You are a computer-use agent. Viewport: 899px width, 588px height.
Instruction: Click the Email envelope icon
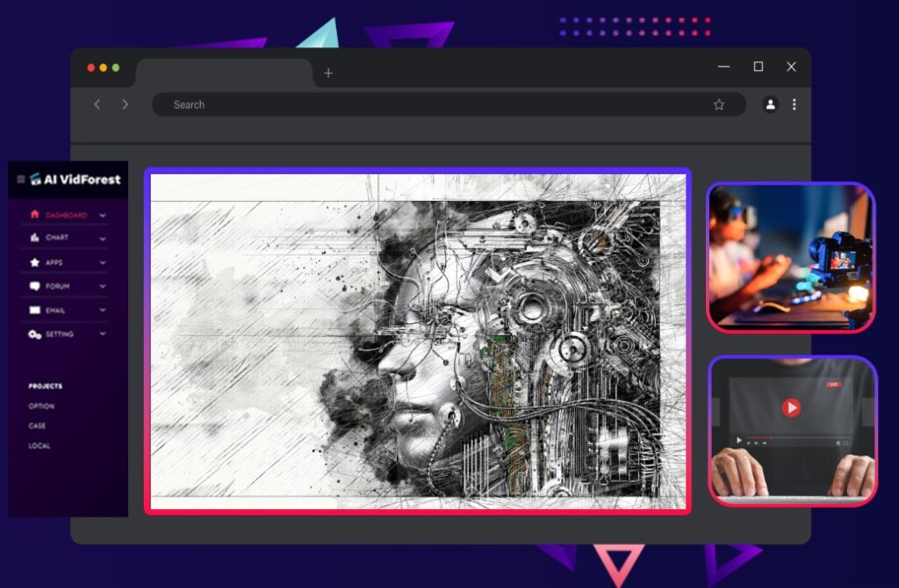click(35, 310)
